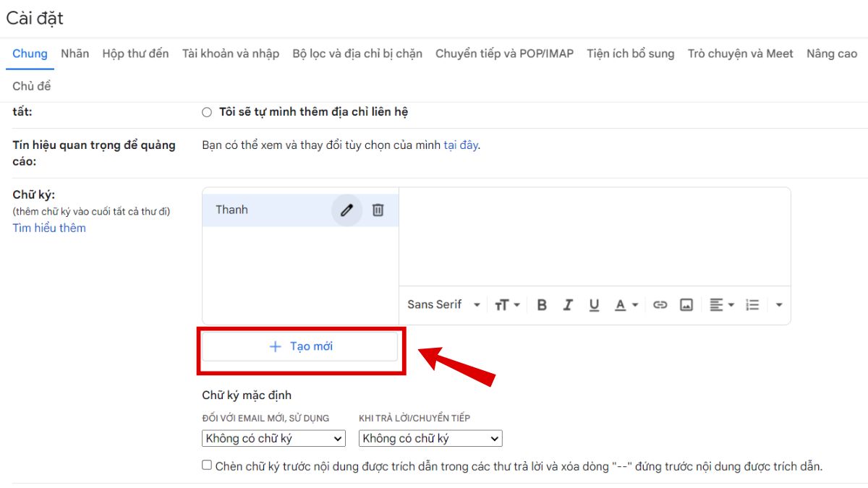868x488 pixels.
Task: Open the Chủ đề tab
Action: (32, 86)
